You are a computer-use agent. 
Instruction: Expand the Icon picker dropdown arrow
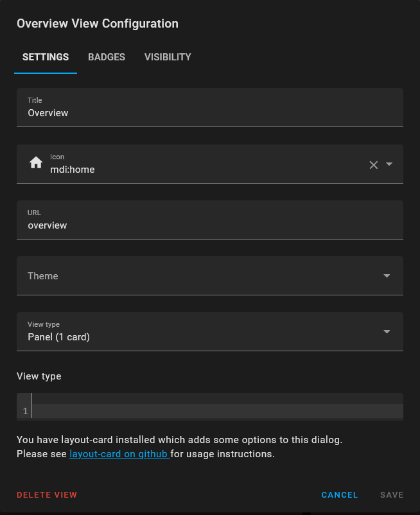click(389, 164)
